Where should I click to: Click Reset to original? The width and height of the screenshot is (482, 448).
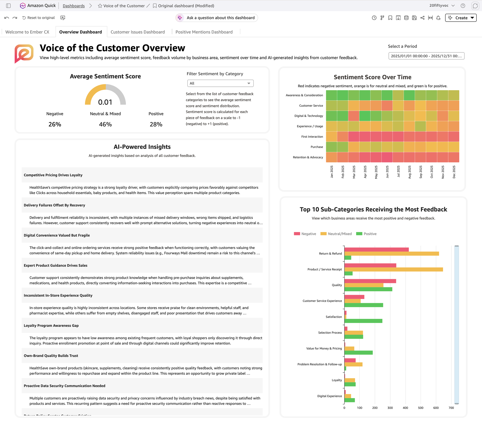(x=39, y=18)
